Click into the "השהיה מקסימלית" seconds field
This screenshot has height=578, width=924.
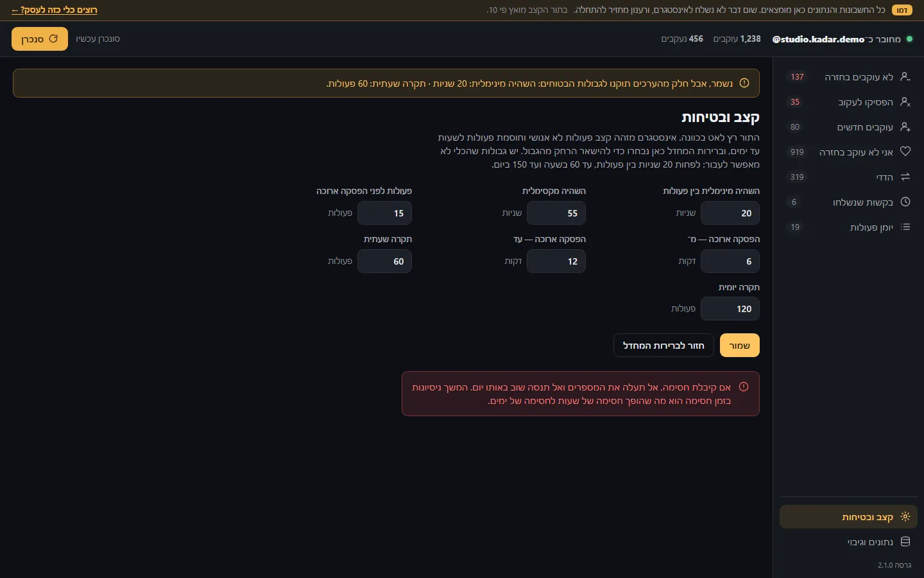556,213
